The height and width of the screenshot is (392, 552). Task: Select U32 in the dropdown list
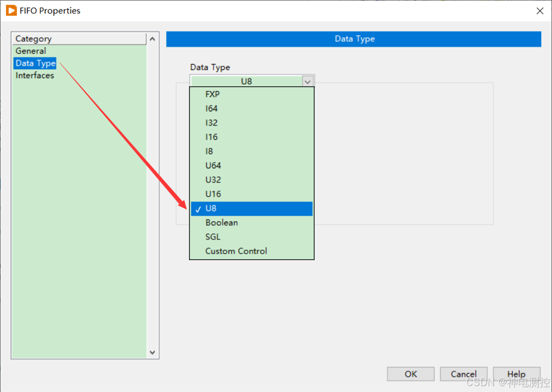(x=251, y=180)
